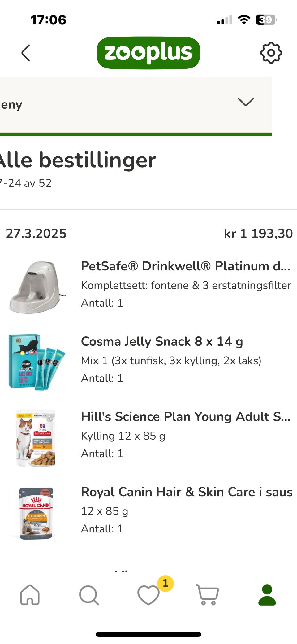The image size is (297, 644).
Task: Go to Home tab icon
Action: click(x=30, y=595)
